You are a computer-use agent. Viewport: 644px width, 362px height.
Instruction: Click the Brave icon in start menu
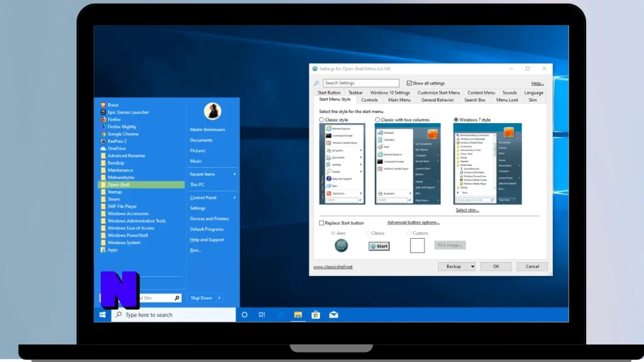click(103, 105)
